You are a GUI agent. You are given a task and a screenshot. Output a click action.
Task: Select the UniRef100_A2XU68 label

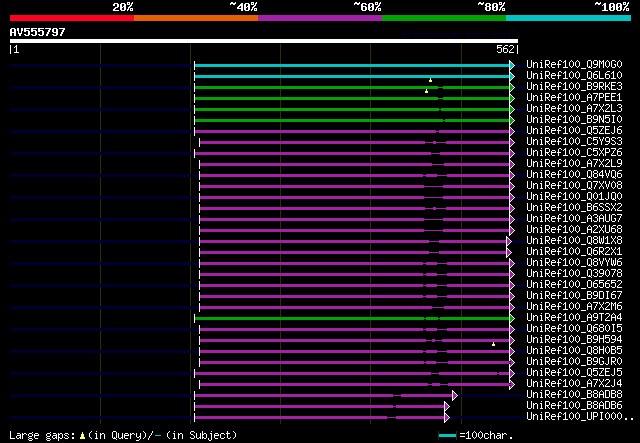pos(574,230)
